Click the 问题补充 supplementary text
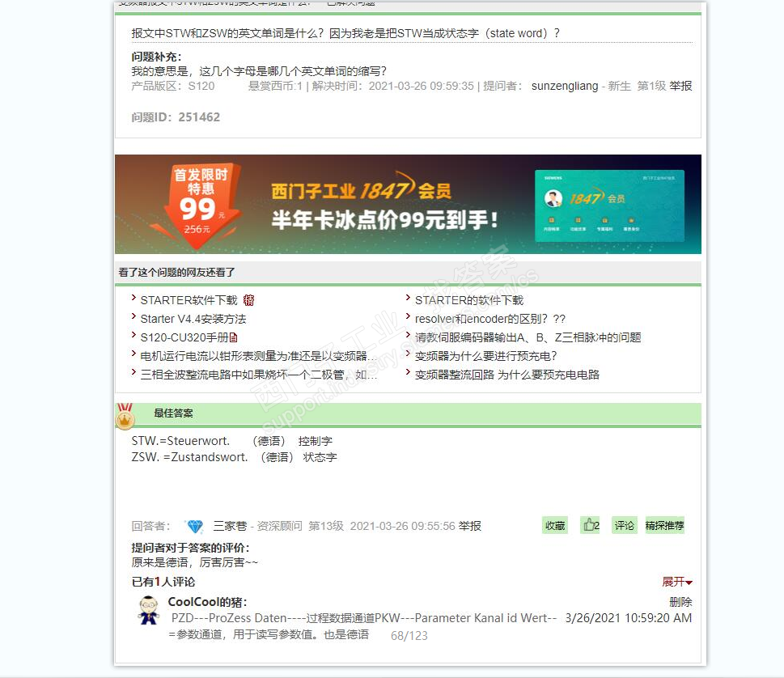Screen dimensions: 784x678 258,71
